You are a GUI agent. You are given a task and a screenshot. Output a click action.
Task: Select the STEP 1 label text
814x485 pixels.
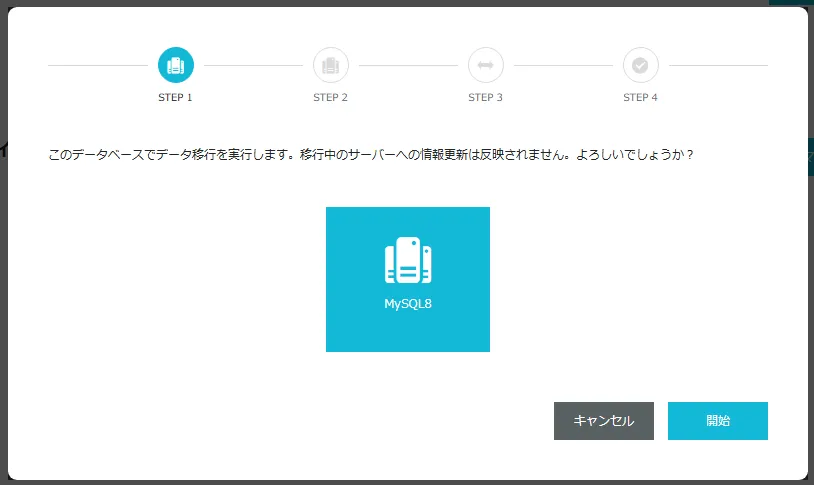click(x=176, y=98)
